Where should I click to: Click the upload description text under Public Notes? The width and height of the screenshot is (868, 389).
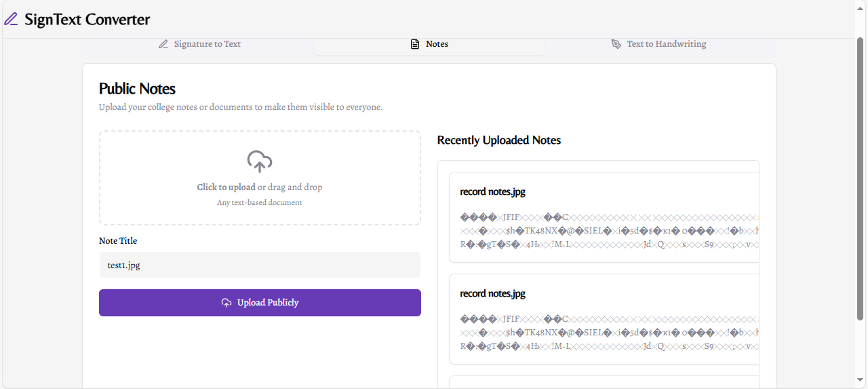pyautogui.click(x=241, y=107)
